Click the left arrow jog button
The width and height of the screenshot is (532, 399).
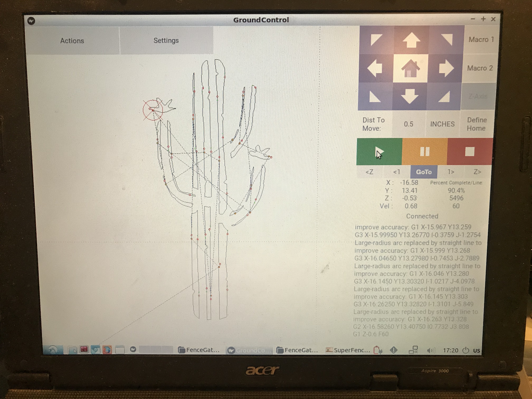point(375,68)
